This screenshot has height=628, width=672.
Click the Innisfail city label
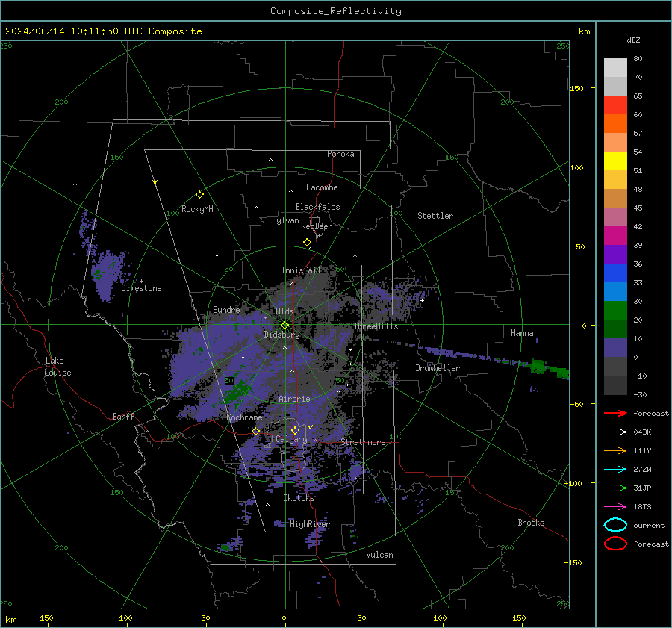302,270
